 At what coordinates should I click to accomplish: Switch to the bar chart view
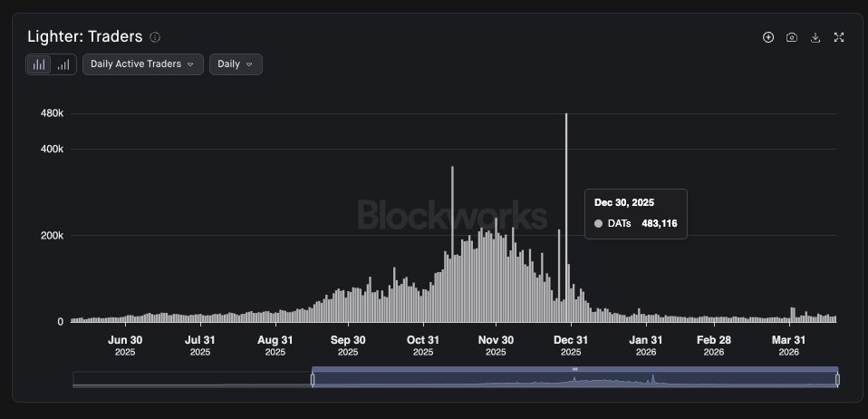39,64
